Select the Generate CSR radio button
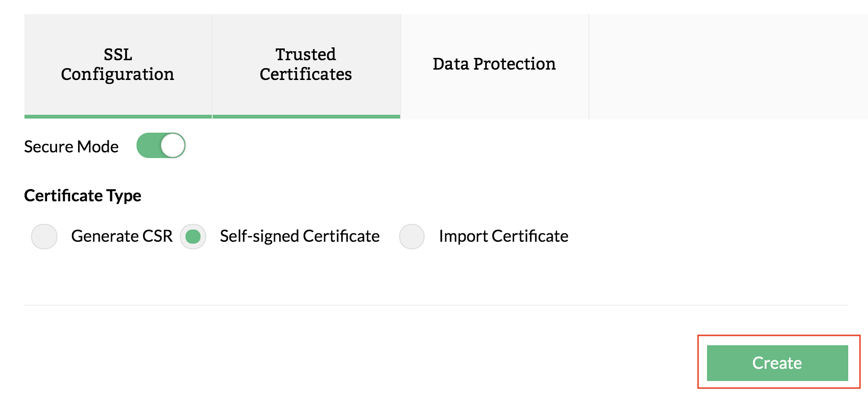The height and width of the screenshot is (397, 868). coord(44,236)
